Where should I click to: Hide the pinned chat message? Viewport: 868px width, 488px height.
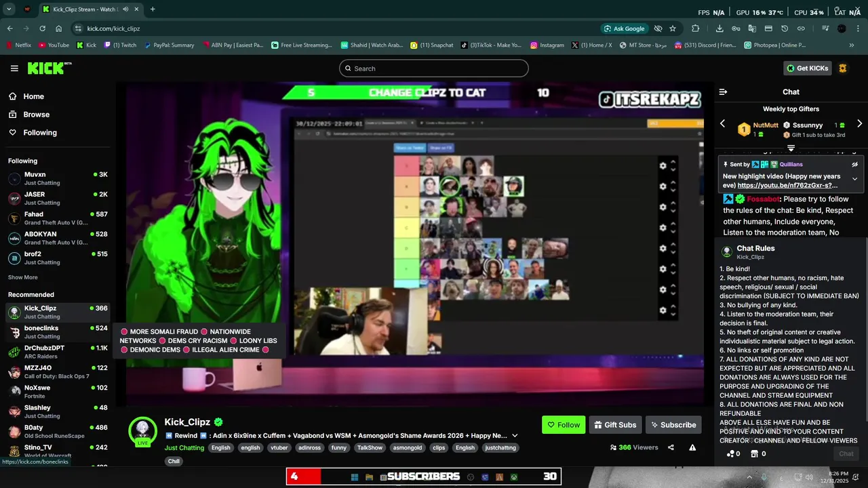click(854, 165)
